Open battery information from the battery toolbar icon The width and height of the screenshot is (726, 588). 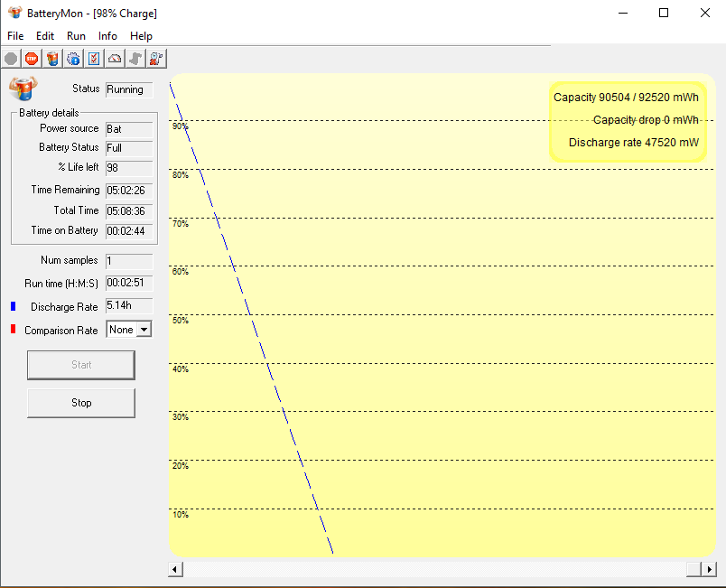52,59
